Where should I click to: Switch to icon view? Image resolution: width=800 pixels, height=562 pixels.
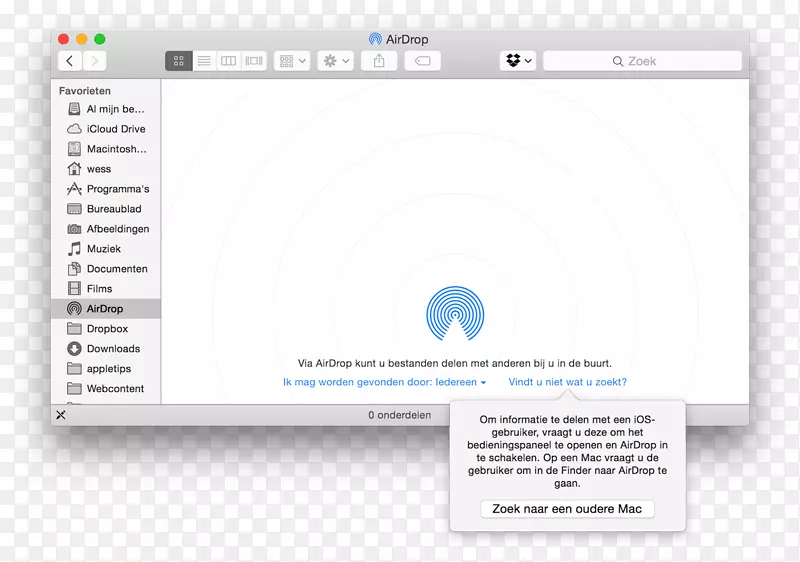pyautogui.click(x=179, y=61)
